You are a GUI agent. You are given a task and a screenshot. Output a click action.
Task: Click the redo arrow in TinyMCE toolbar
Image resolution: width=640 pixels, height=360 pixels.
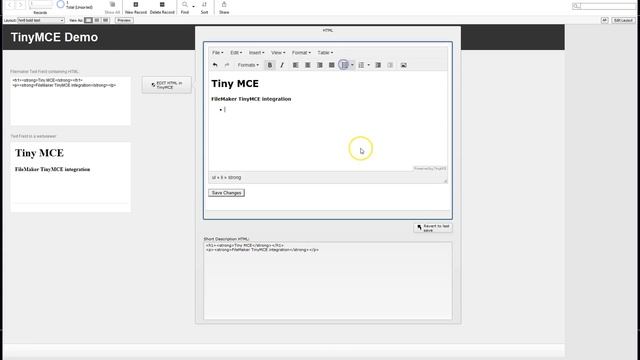[227, 65]
